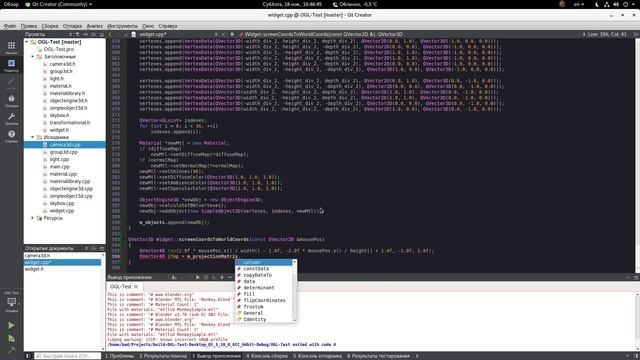Screen dimensions: 640x360
Task: Open the volume indicator in system tray
Action: click(616, 4)
